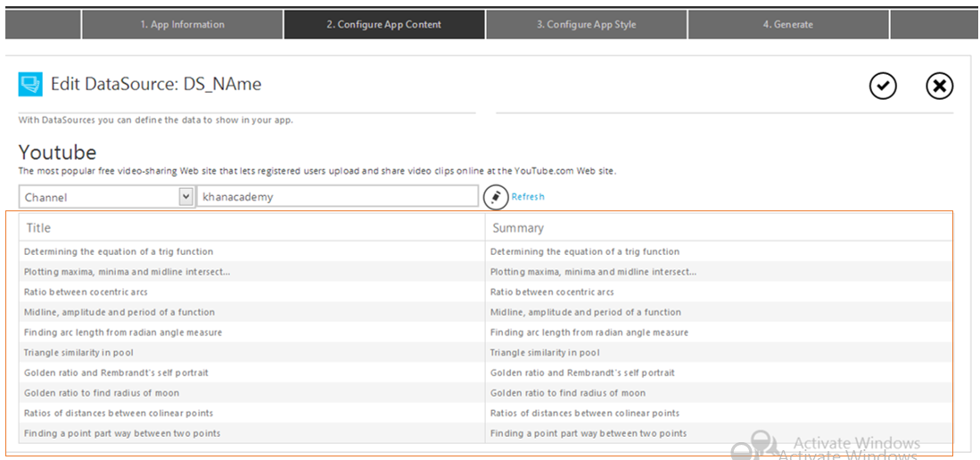
Task: Click summary 'Plotting maxima, minima and midline intersect...'
Action: coord(594,272)
